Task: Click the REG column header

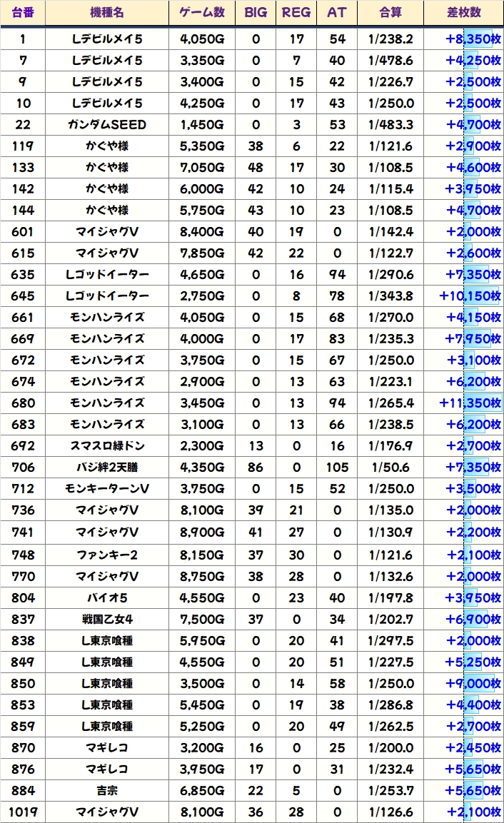Action: coord(296,13)
